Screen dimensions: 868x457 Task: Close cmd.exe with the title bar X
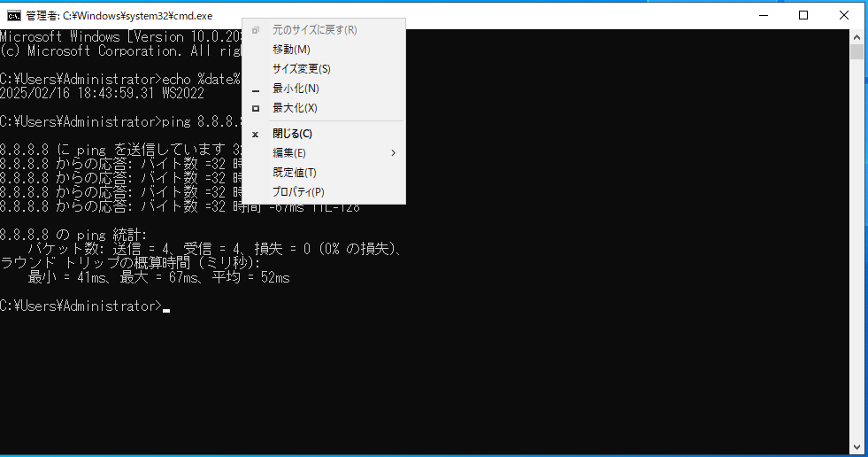click(844, 15)
